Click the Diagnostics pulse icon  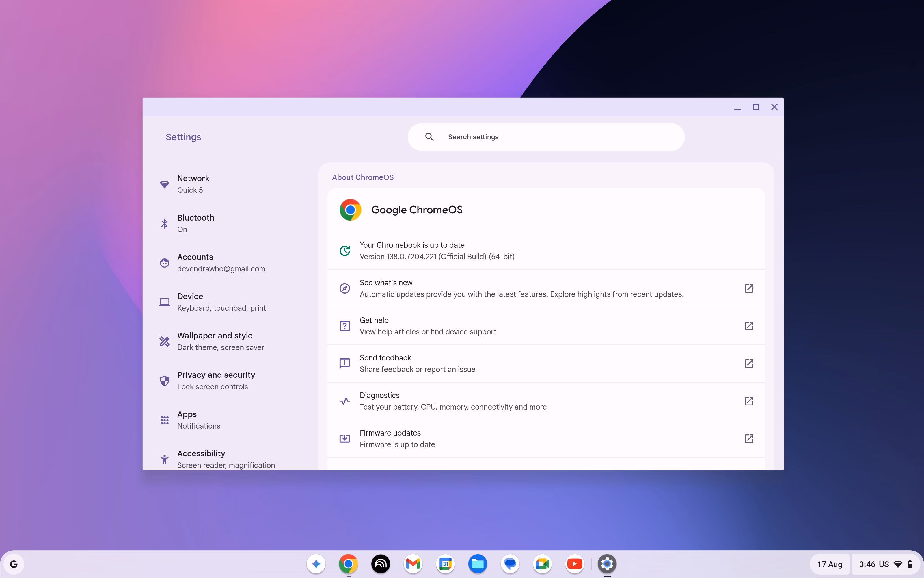click(345, 401)
